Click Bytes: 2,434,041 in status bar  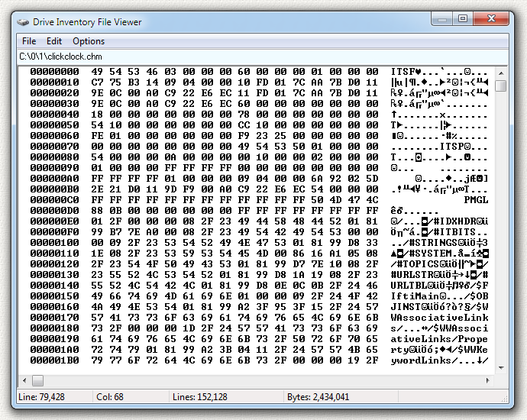pos(318,397)
